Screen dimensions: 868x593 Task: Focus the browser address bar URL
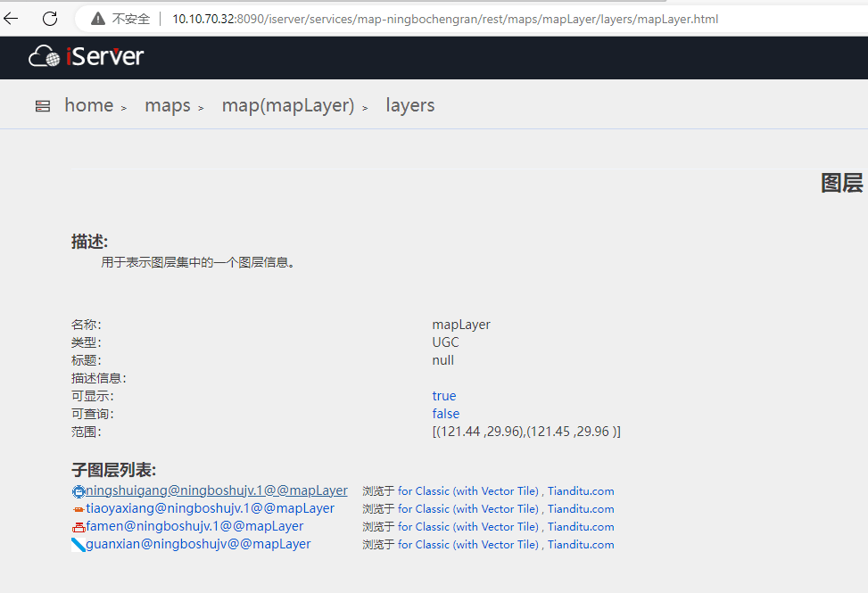coord(446,19)
